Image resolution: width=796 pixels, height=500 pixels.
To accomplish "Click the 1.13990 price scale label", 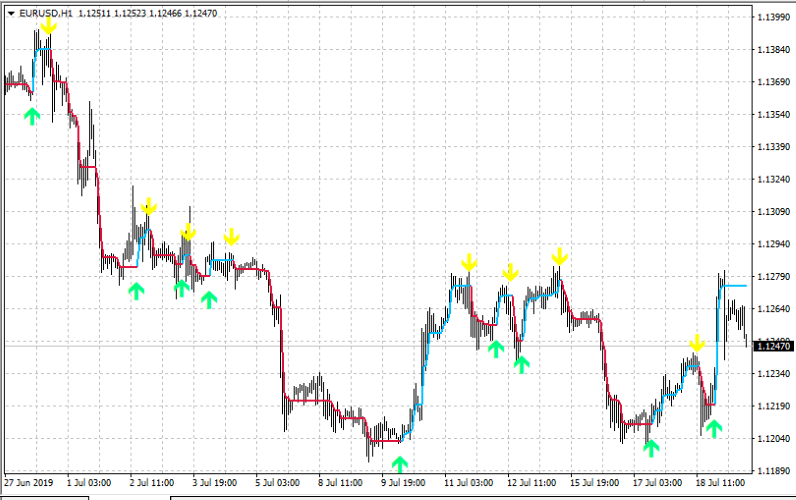I will click(774, 17).
